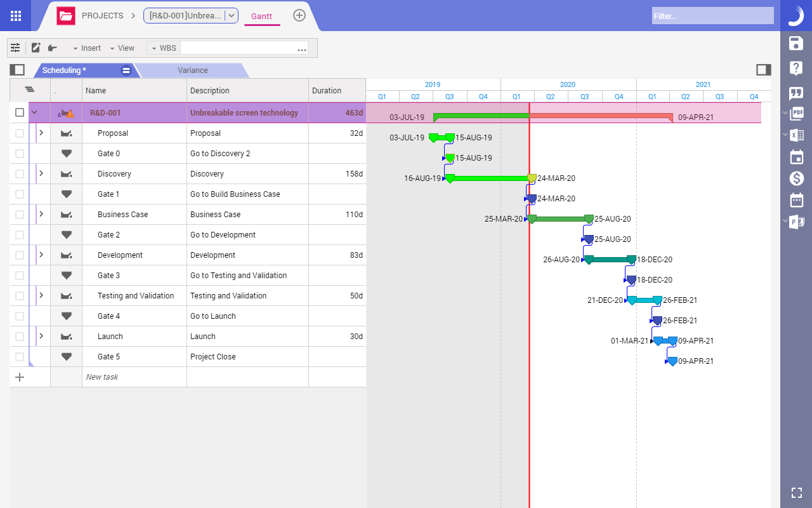The image size is (812, 508).
Task: Toggle the right panel layout
Action: pos(764,70)
